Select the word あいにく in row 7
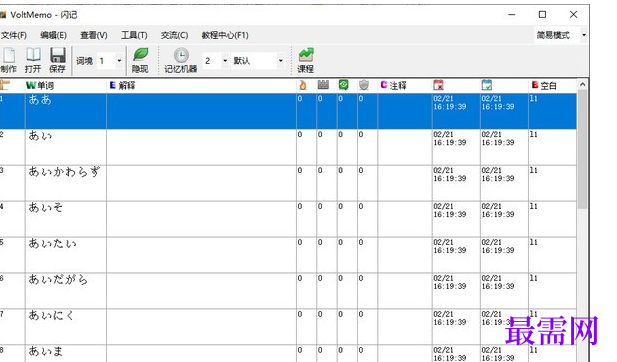This screenshot has width=617, height=362. [51, 315]
